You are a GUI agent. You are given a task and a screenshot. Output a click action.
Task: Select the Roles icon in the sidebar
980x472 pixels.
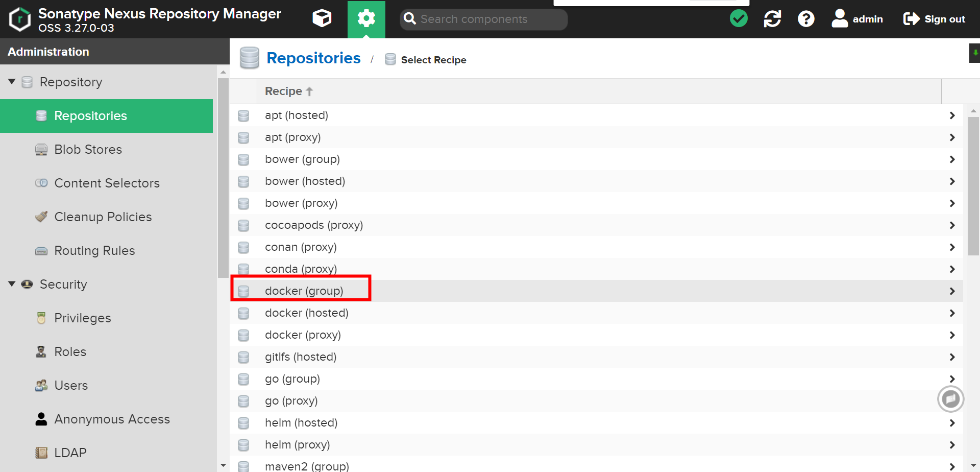click(41, 351)
